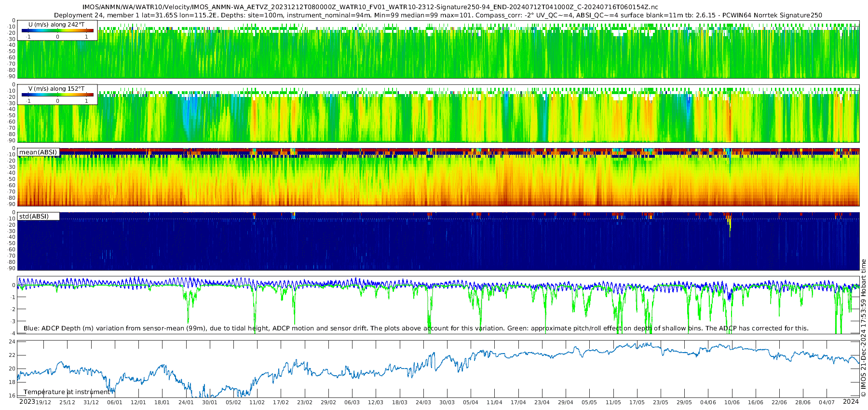Click the V (m/s) along 152°T legend label
The image size is (868, 410).
pyautogui.click(x=56, y=89)
